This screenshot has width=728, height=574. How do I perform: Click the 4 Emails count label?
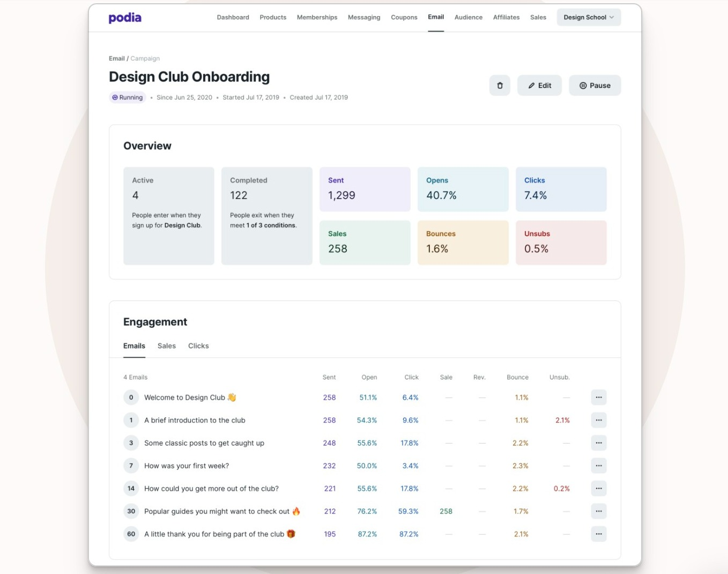coord(135,377)
